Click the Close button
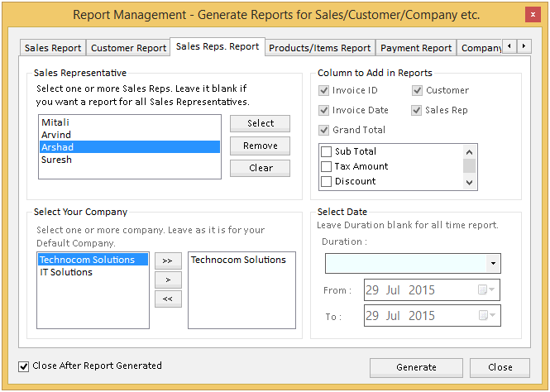Screen dimensions: 550x392 (500, 367)
